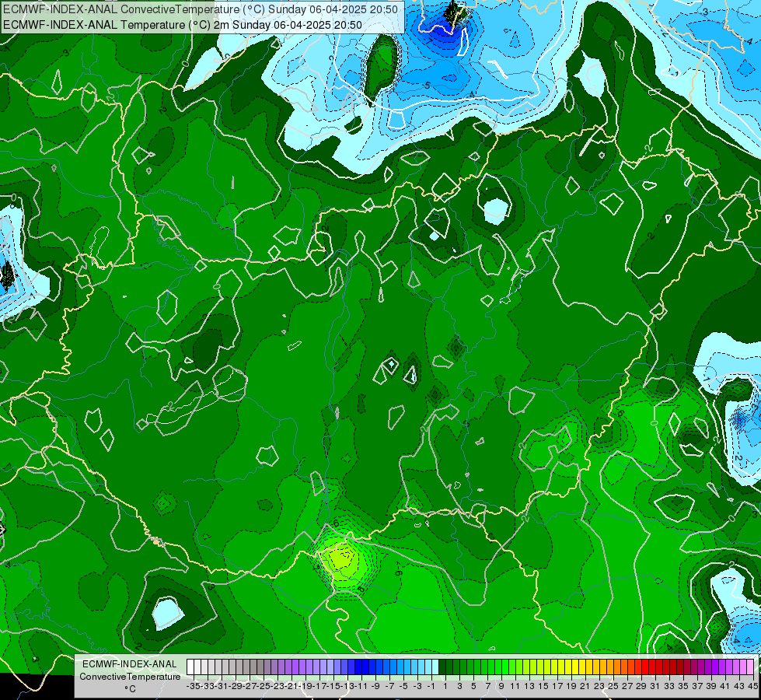Click the 5 value on the legend scale
This screenshot has width=761, height=700.
click(x=473, y=686)
